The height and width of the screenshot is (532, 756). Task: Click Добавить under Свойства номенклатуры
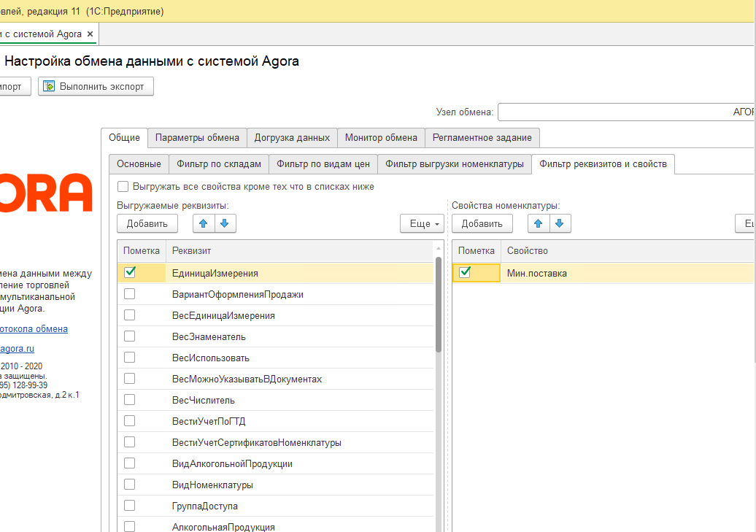click(x=482, y=224)
